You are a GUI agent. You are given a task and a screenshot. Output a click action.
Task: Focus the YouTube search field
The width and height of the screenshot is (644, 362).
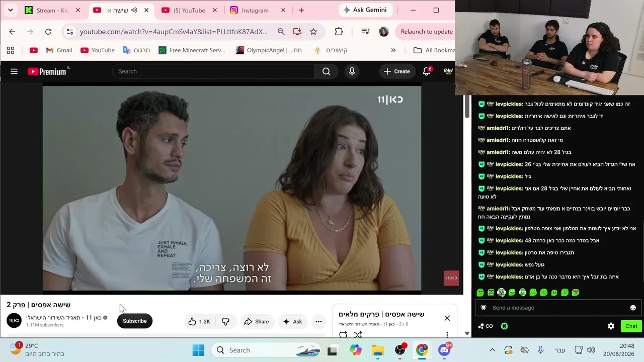213,71
